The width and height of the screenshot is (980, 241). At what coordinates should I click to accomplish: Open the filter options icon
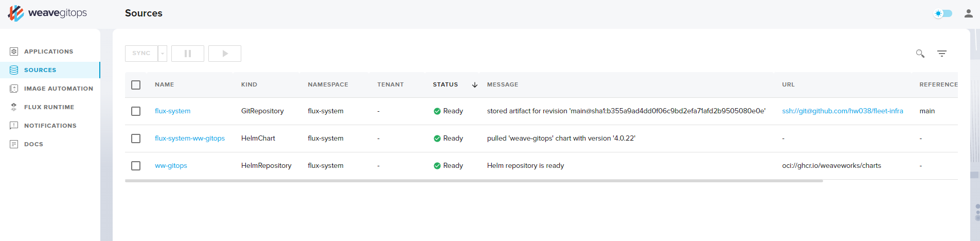pyautogui.click(x=942, y=54)
